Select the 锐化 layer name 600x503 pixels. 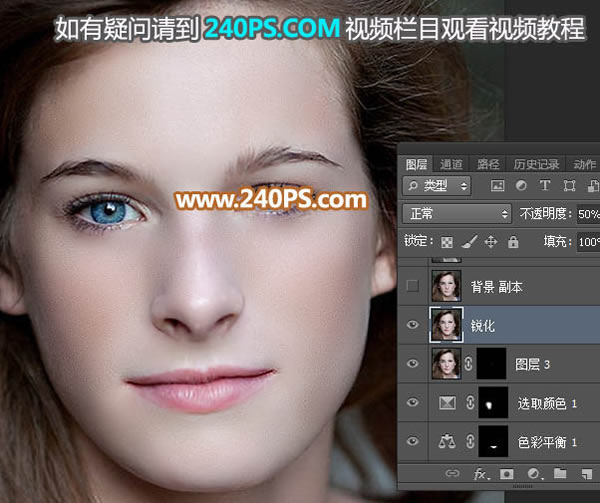(x=483, y=326)
